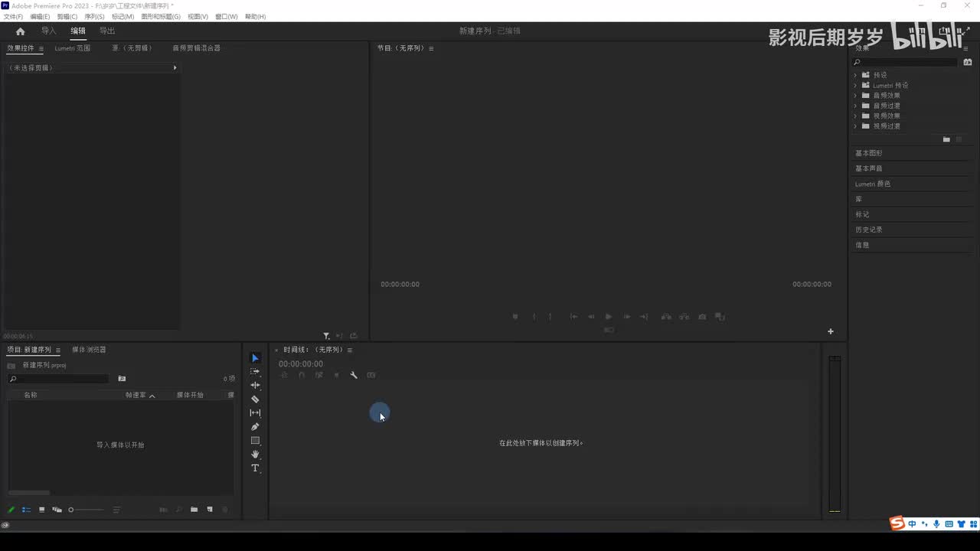
Task: Click Mark In icon in Program monitor
Action: (x=534, y=316)
